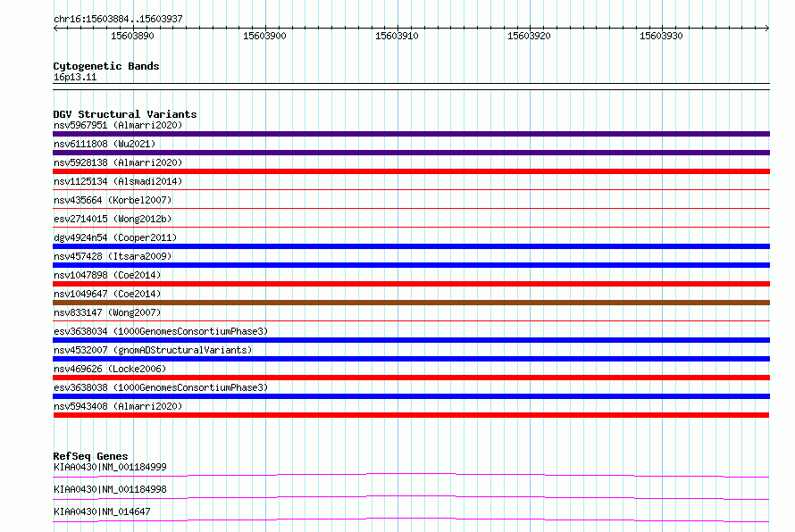Viewport: 795px width, 532px height.
Task: Click the red bar for nsv5943408
Action: click(x=411, y=415)
